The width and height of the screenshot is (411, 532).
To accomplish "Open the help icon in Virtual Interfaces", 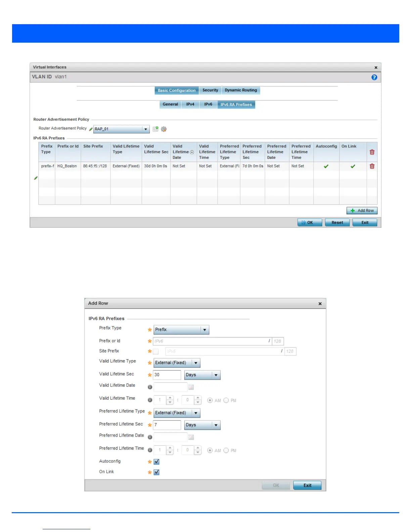I will [x=374, y=77].
